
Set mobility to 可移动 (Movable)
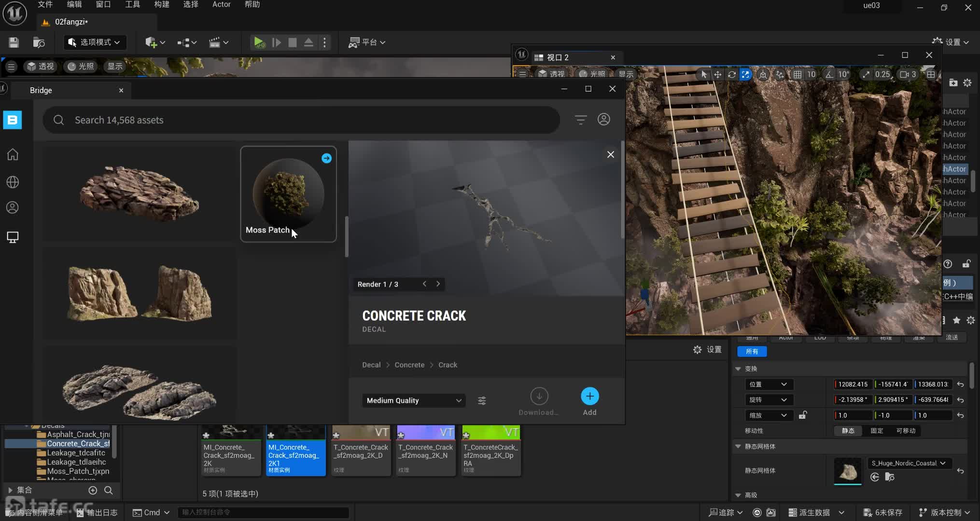906,431
